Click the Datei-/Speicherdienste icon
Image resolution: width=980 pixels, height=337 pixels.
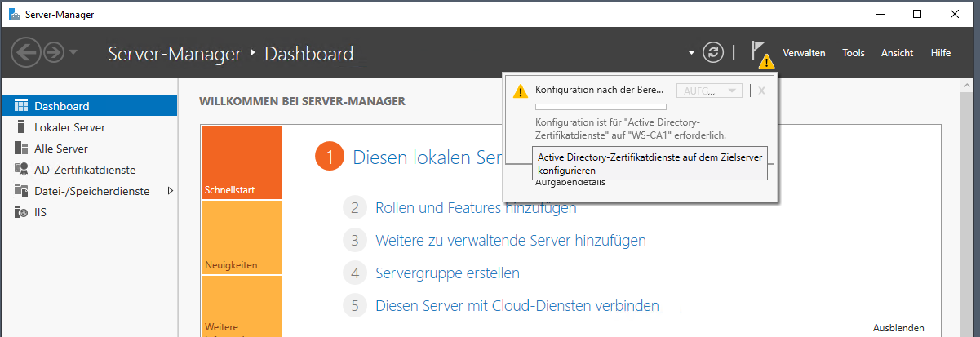21,191
